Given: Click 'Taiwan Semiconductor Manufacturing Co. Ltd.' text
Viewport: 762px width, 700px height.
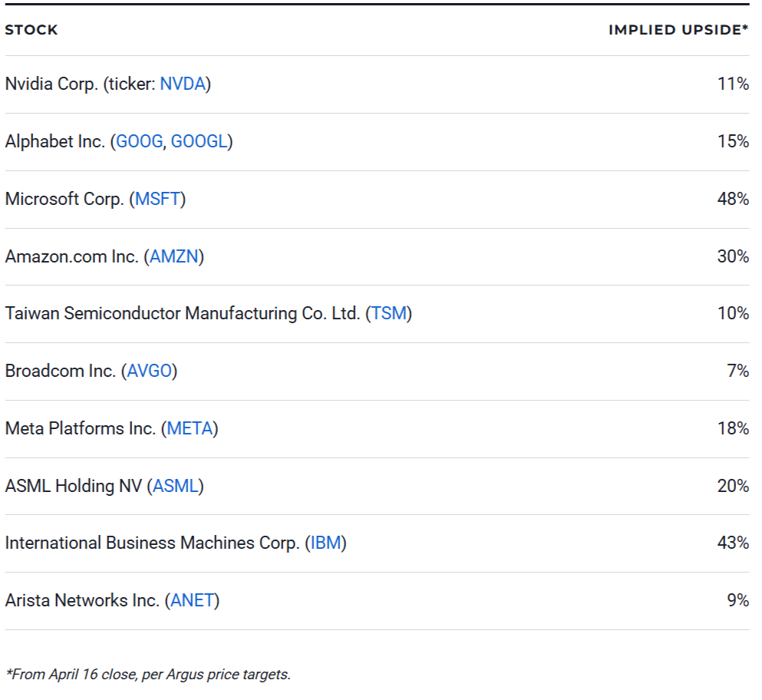Looking at the screenshot, I should point(183,313).
